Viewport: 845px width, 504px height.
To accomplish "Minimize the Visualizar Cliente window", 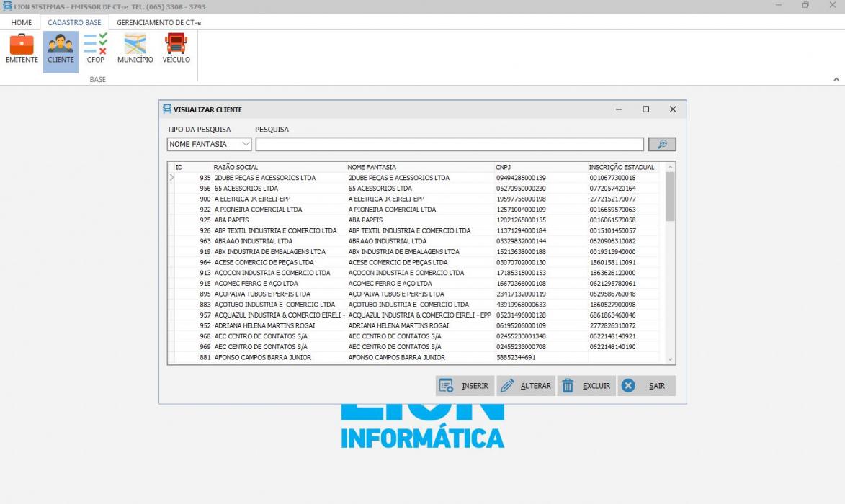I will pyautogui.click(x=619, y=109).
